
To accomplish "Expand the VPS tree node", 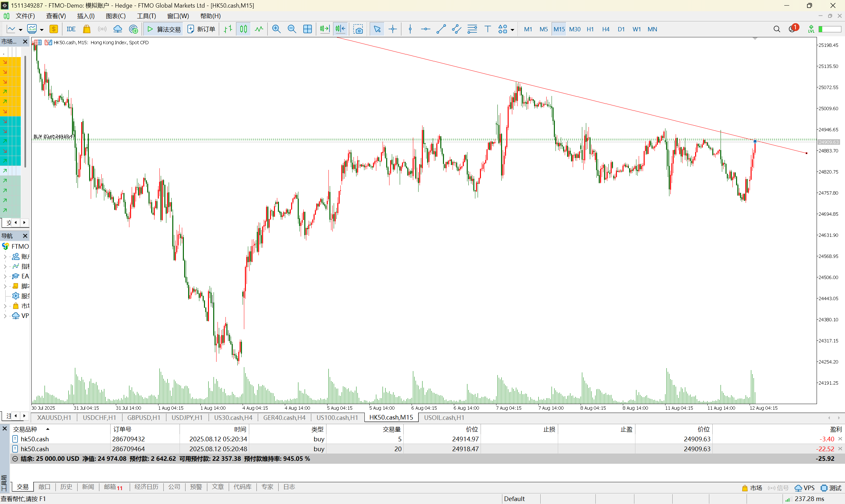I will click(5, 316).
